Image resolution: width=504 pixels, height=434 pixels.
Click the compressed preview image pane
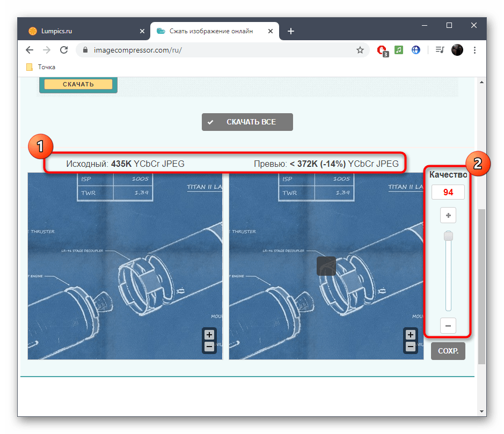coord(326,266)
